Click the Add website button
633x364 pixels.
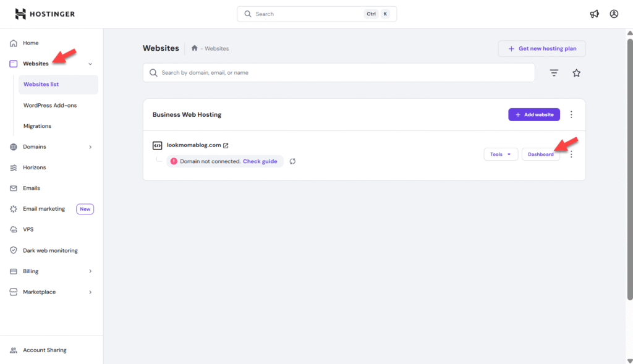tap(533, 114)
